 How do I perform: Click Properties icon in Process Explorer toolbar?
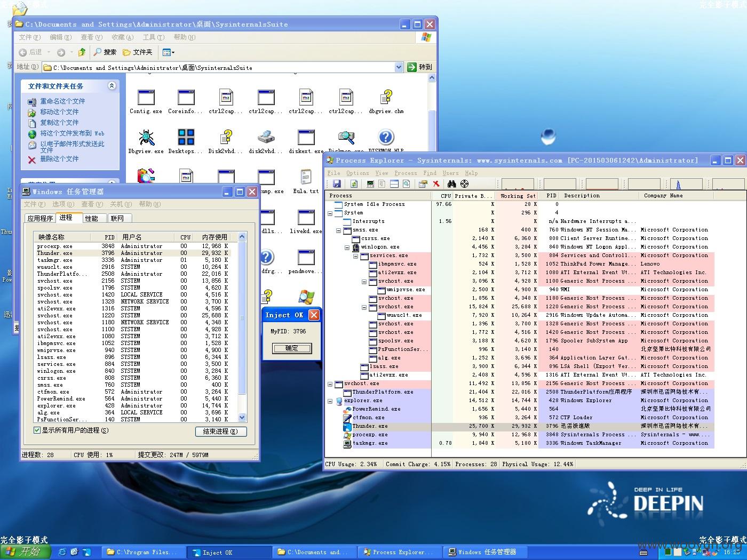[423, 184]
